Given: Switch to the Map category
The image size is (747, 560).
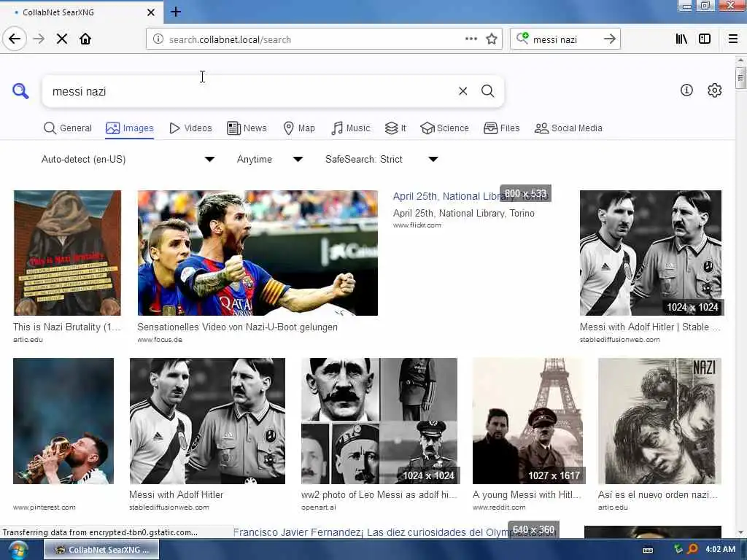Looking at the screenshot, I should 299,128.
